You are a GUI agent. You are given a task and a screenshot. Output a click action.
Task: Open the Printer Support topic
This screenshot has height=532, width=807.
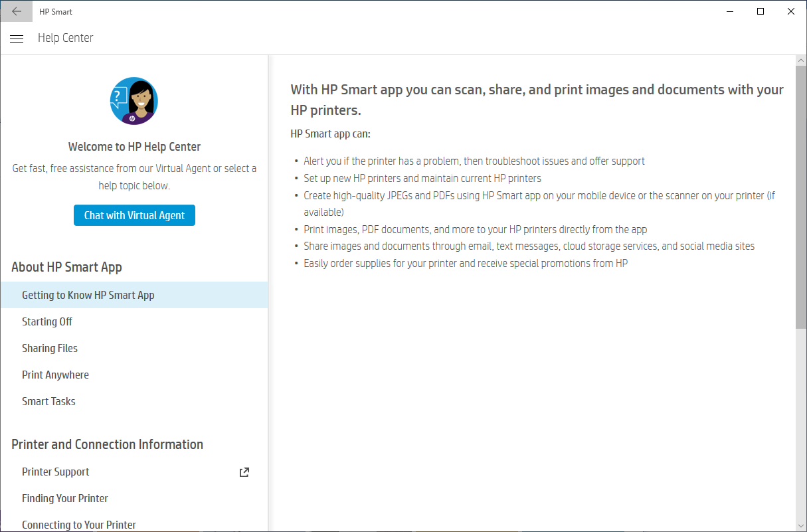(56, 472)
